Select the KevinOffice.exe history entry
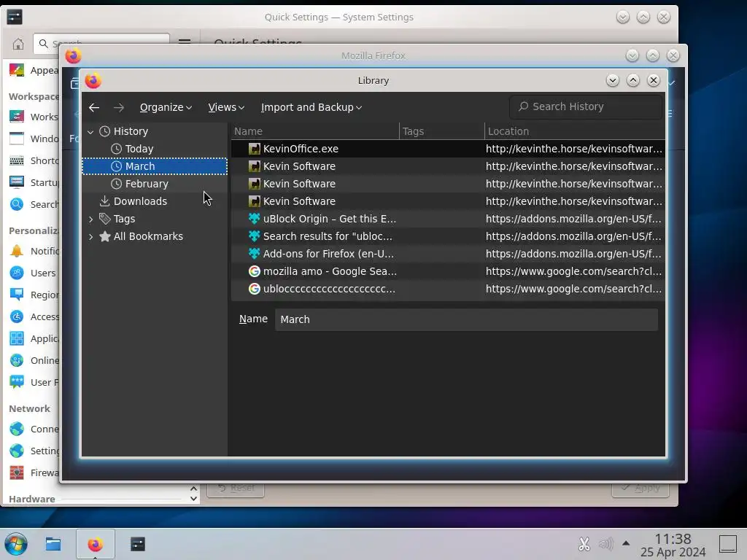This screenshot has height=560, width=747. click(448, 149)
